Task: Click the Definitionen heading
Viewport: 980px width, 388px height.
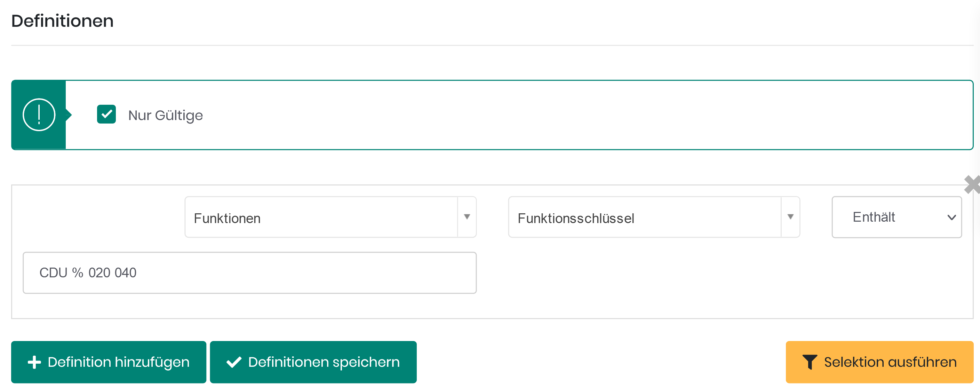Action: point(62,21)
